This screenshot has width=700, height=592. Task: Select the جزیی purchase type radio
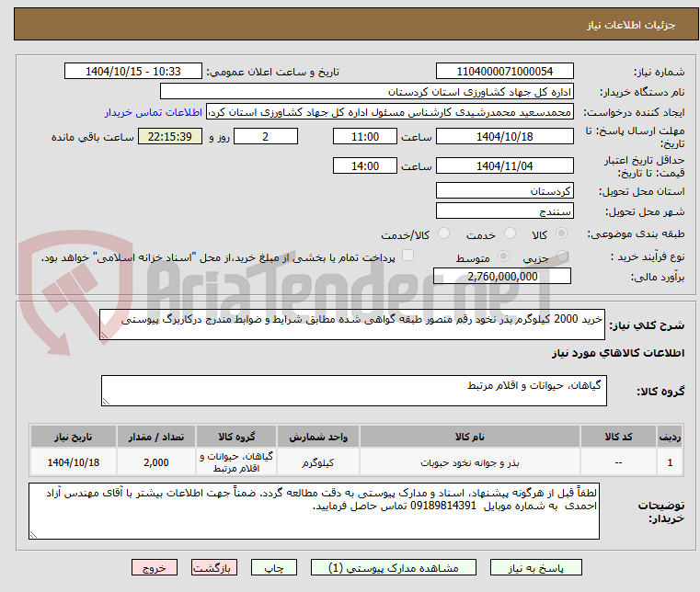pos(563,256)
